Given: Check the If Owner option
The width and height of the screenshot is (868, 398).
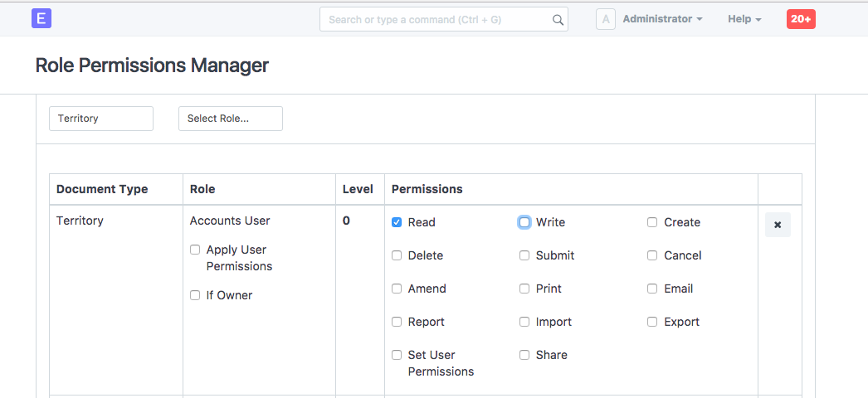Looking at the screenshot, I should point(195,295).
